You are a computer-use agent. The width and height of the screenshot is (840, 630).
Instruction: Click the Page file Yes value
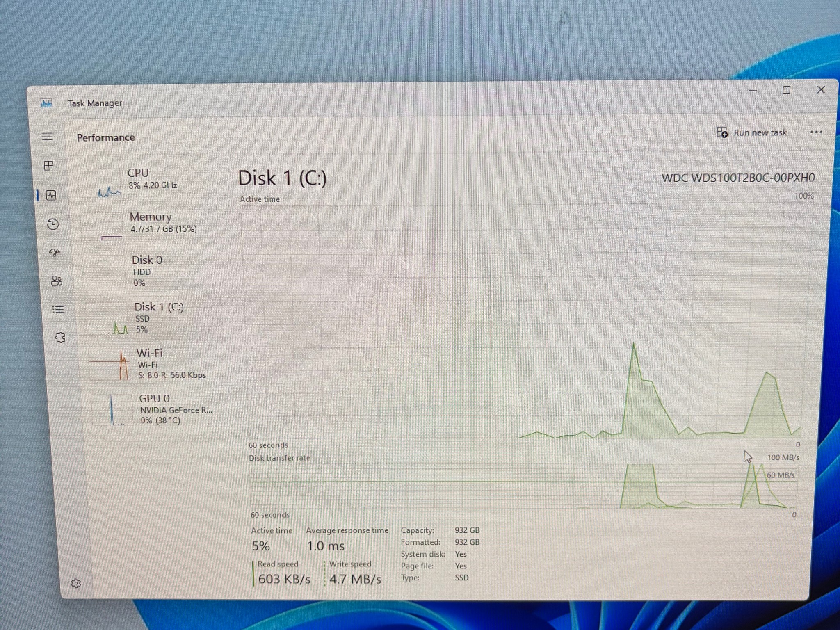(461, 566)
